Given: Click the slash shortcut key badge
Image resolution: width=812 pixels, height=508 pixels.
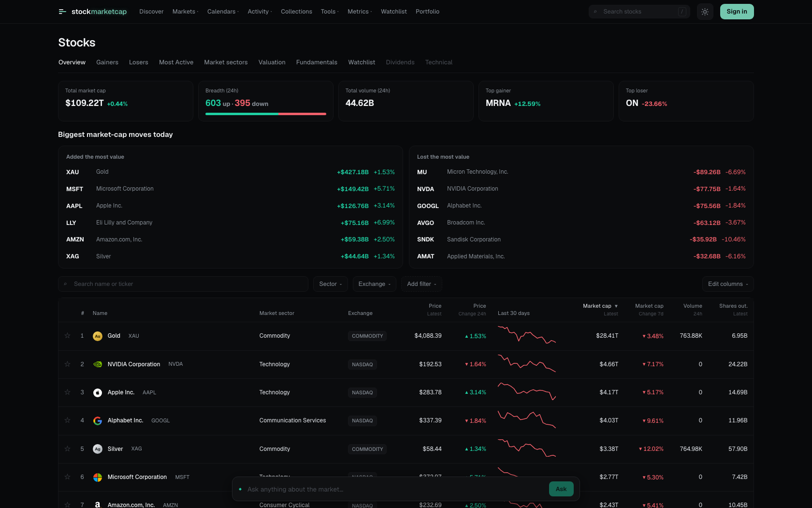Looking at the screenshot, I should (x=682, y=12).
